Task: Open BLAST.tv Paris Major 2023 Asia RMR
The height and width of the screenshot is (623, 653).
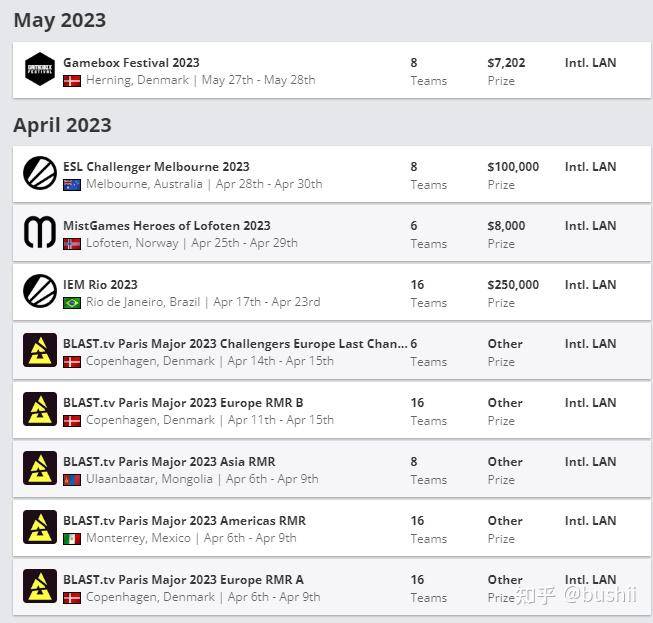Action: (x=169, y=462)
